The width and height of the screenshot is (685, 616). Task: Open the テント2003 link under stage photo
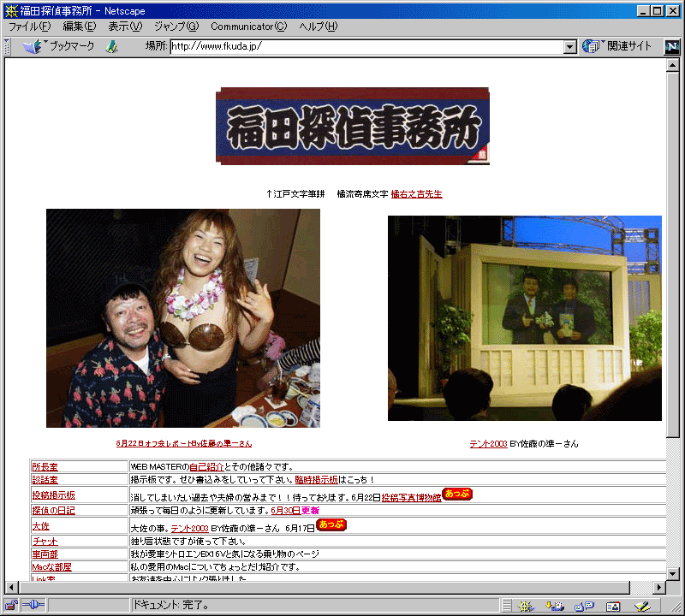pos(488,444)
